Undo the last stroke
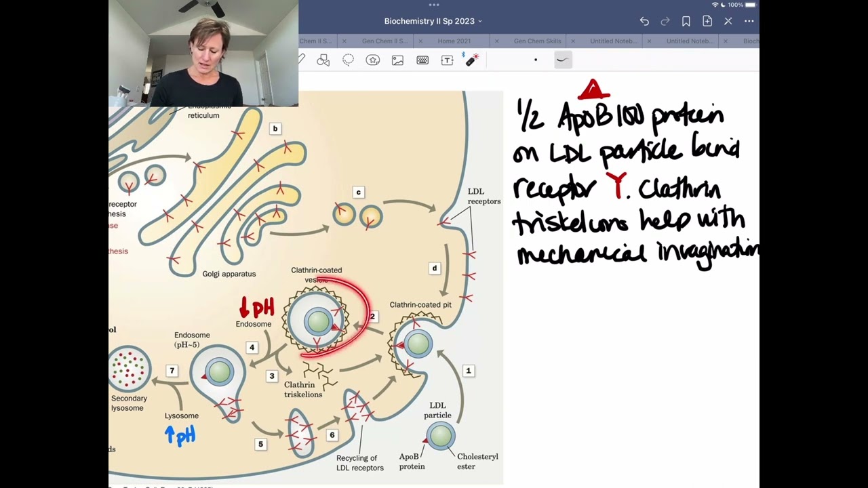Screen dimensions: 868x488 (644, 21)
